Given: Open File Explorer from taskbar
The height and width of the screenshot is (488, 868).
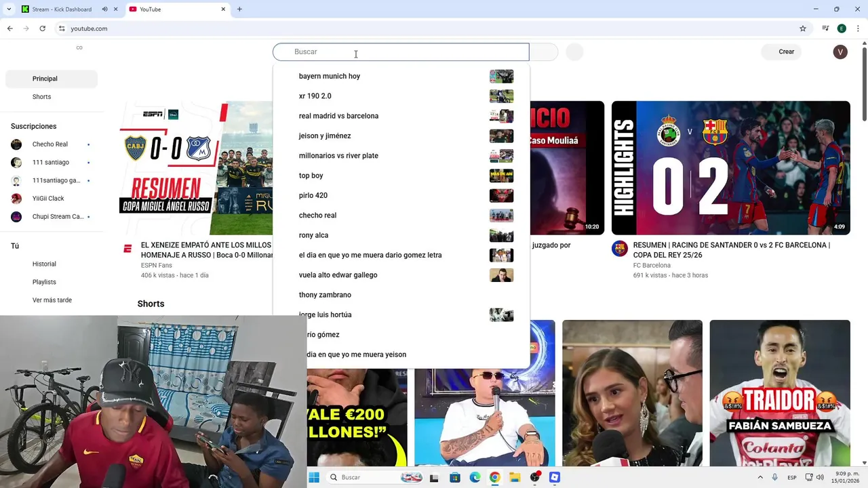Looking at the screenshot, I should point(515,477).
